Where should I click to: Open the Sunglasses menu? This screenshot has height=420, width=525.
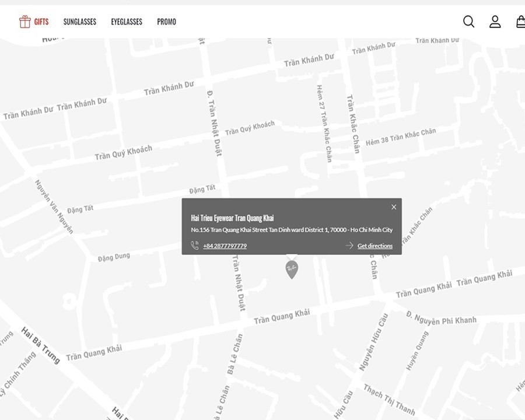click(80, 22)
